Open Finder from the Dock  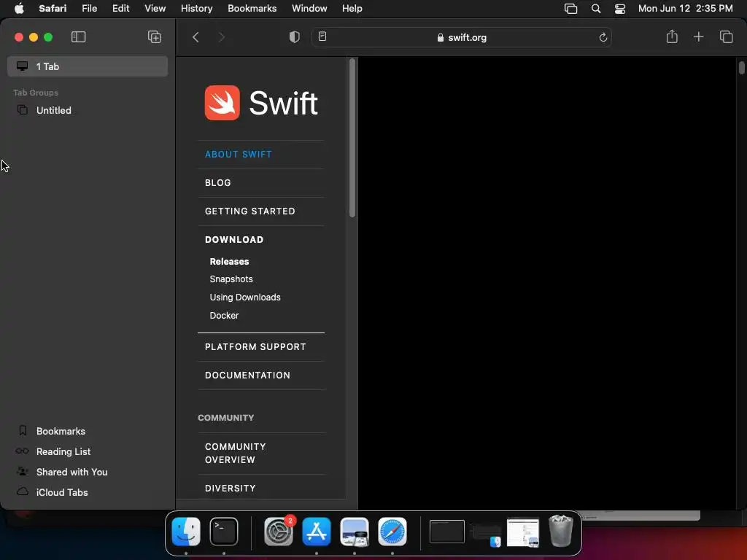[186, 532]
